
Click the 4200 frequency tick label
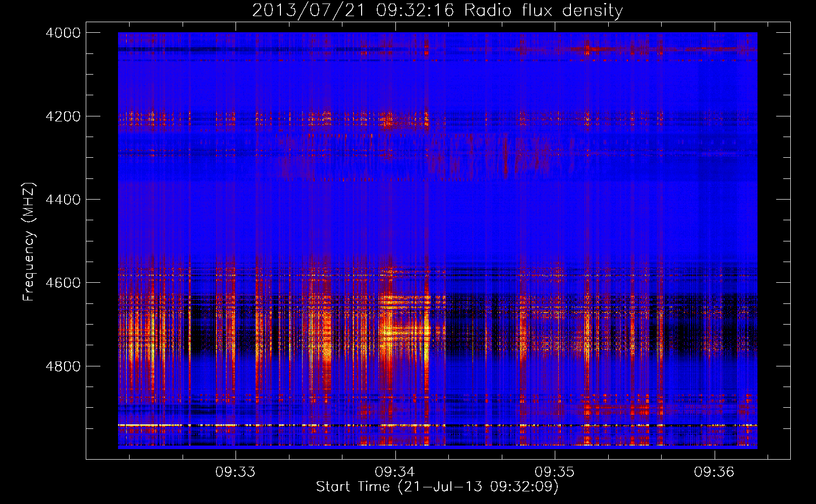tap(63, 116)
